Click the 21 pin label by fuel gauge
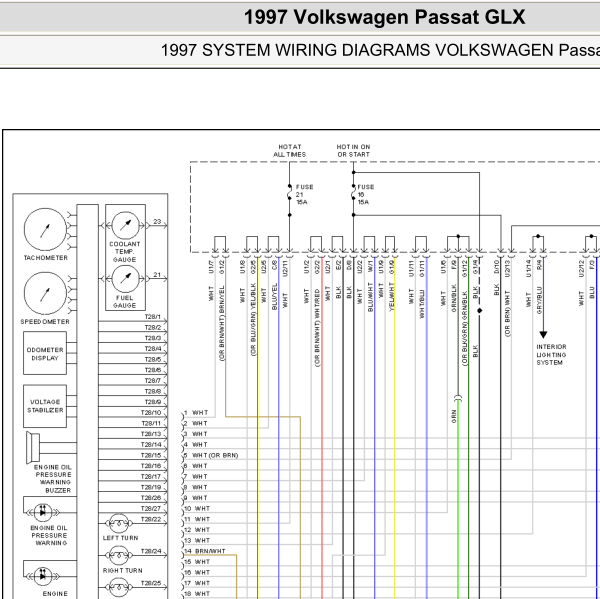This screenshot has width=600, height=599. [157, 274]
